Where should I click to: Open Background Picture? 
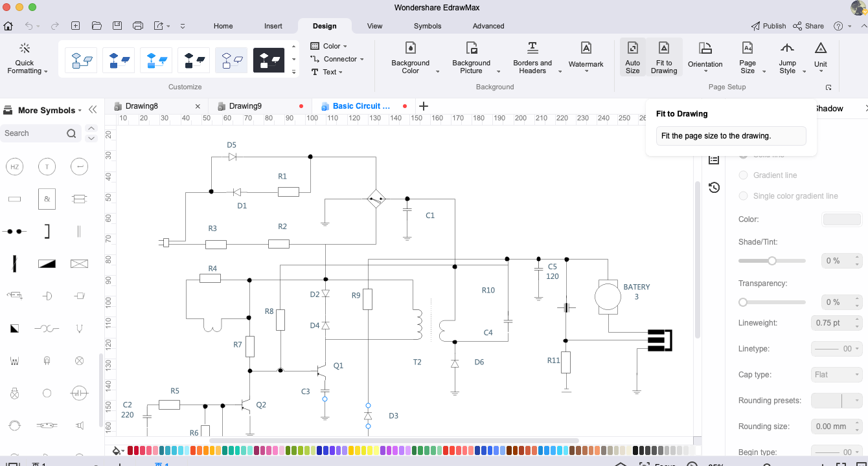[472, 58]
